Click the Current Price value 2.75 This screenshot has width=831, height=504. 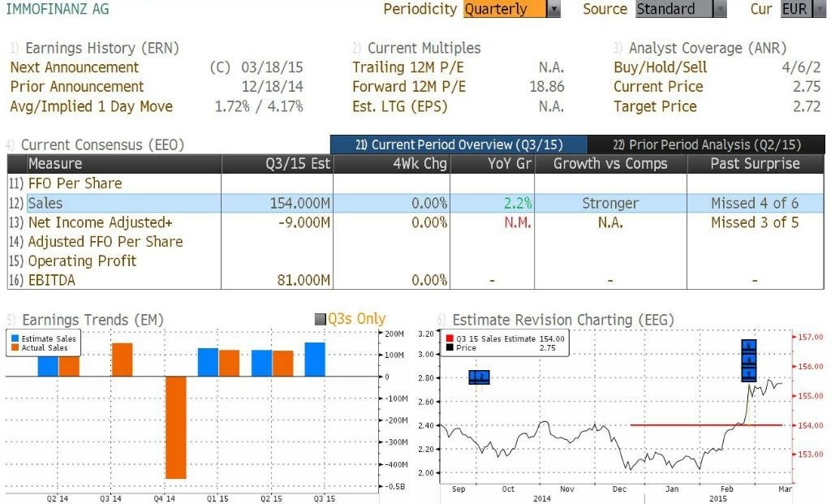point(807,86)
